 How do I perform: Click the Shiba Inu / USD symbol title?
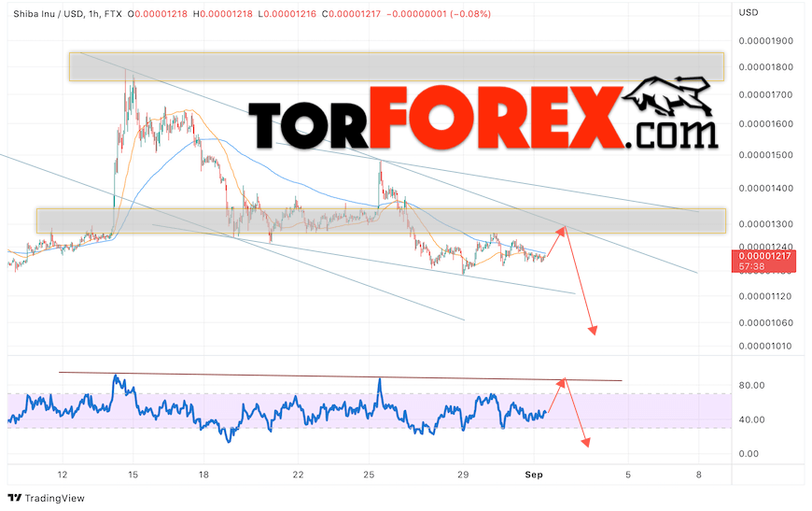point(49,14)
